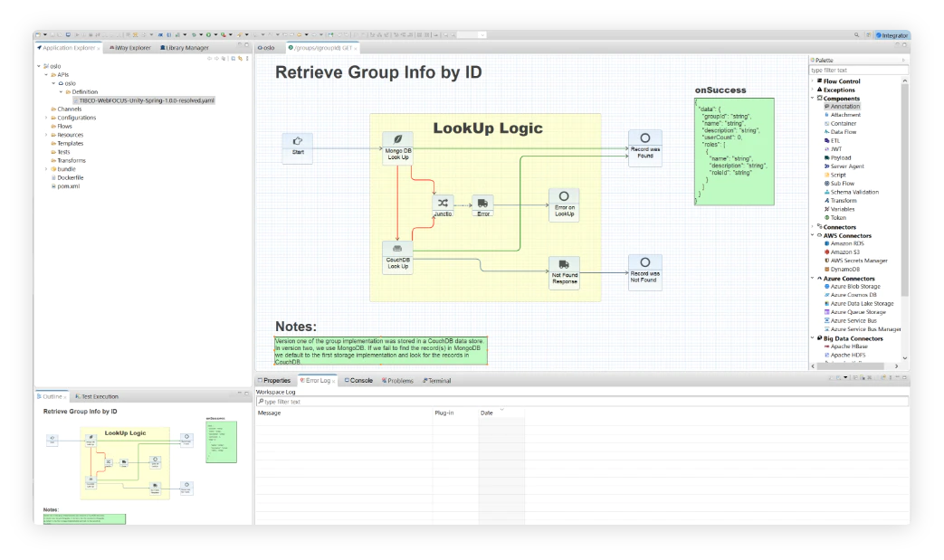Select the Error truck node
The height and width of the screenshot is (560, 944).
click(x=482, y=205)
